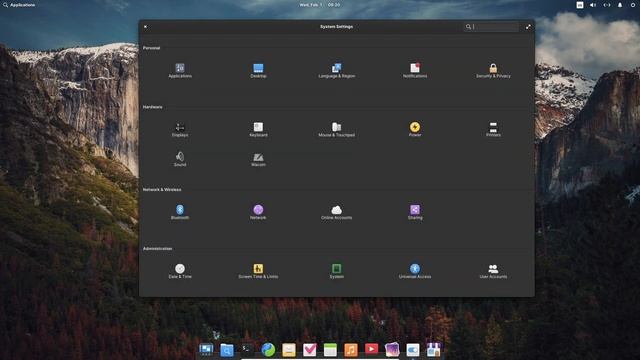
Task: Open the date and time panel indicator
Action: click(x=320, y=5)
